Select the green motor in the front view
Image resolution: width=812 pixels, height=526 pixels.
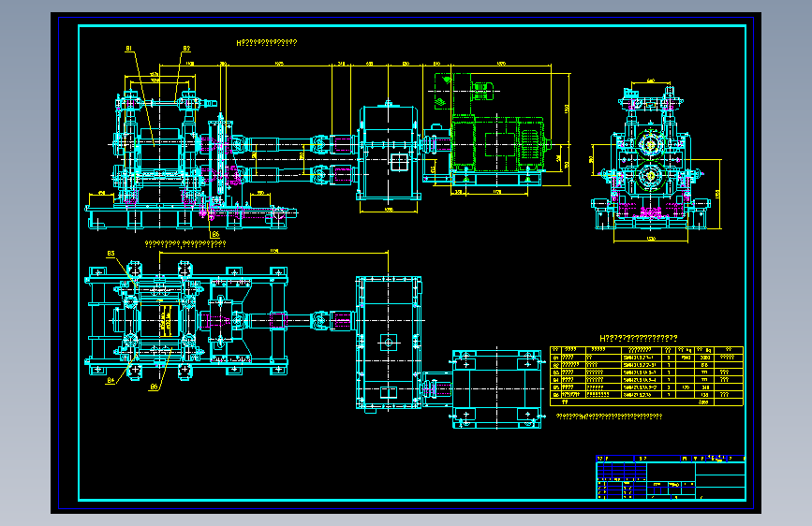click(x=497, y=143)
